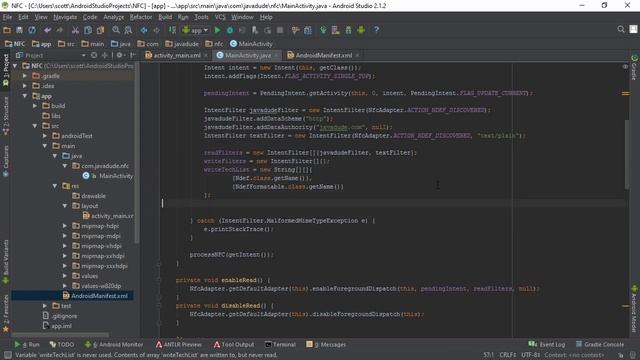Open the Refactor menu
Viewport: 640px width, 360px height.
click(x=141, y=17)
